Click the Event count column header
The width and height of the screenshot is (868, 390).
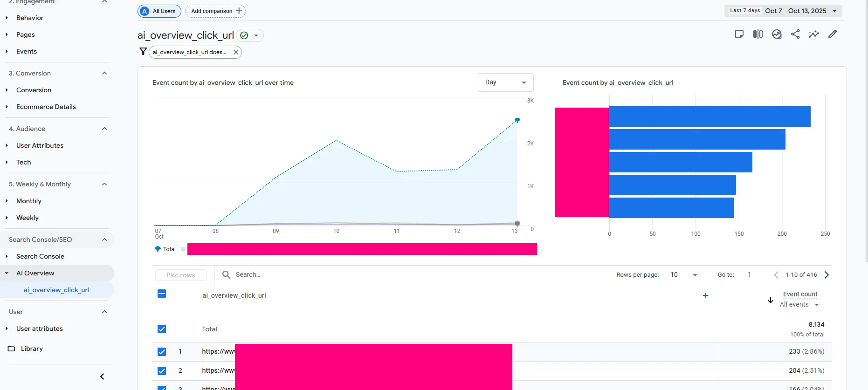coord(800,294)
